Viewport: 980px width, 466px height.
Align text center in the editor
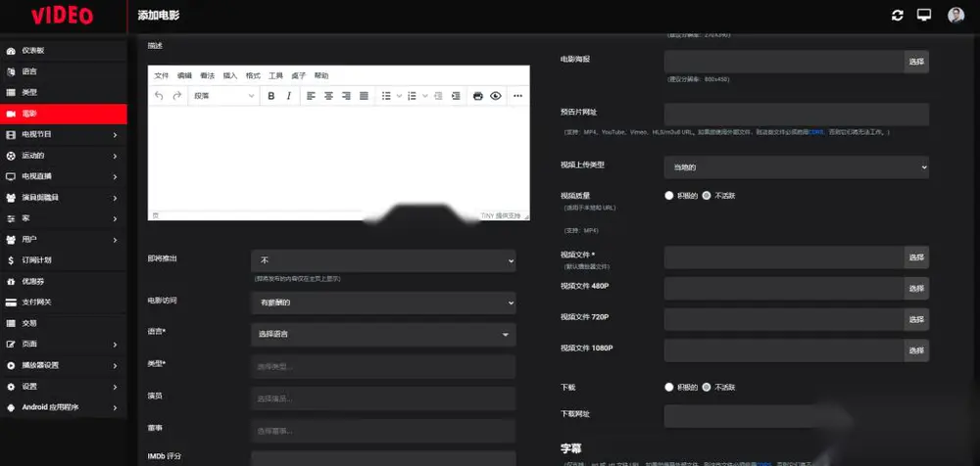pyautogui.click(x=328, y=96)
